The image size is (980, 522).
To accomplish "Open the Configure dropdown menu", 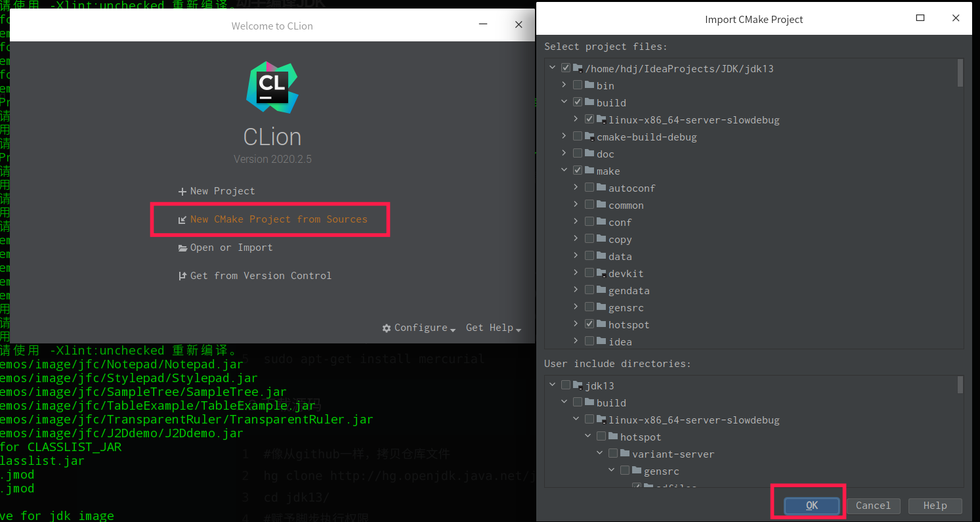I will point(419,328).
